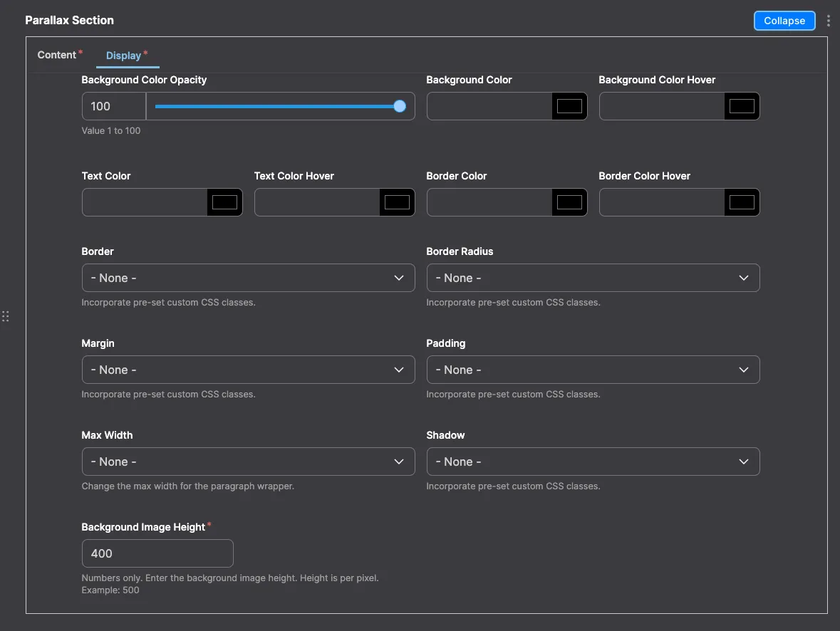This screenshot has width=840, height=631.
Task: Click the Background Color Hover text field
Action: (662, 106)
